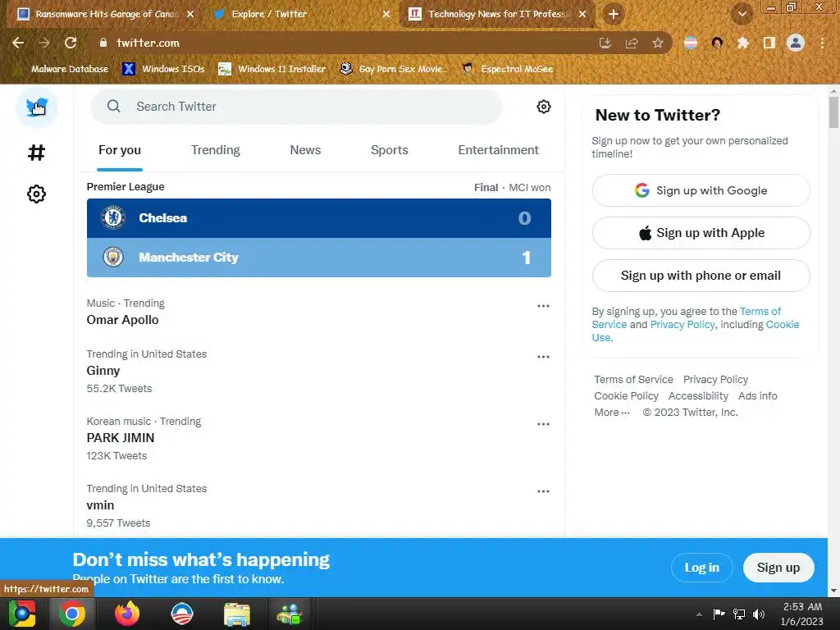This screenshot has width=840, height=630.
Task: Click the install app icon in address bar
Action: coord(605,43)
